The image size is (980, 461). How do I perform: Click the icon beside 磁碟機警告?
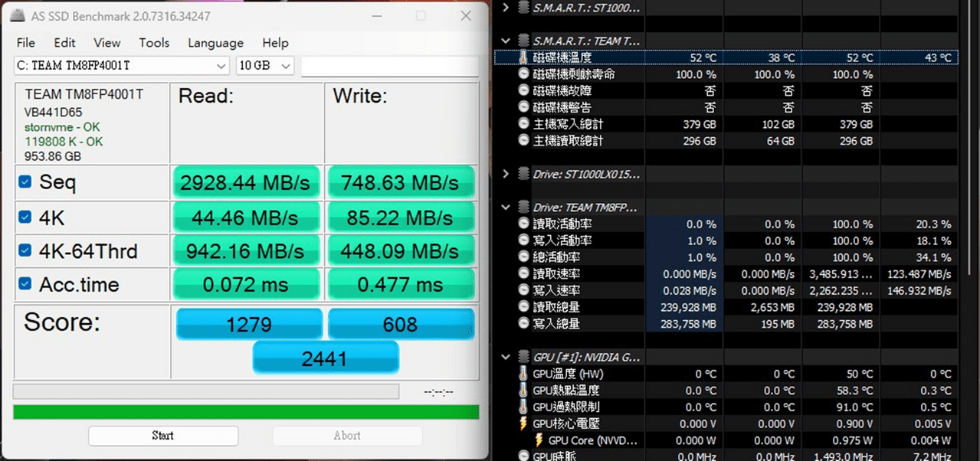[x=523, y=107]
